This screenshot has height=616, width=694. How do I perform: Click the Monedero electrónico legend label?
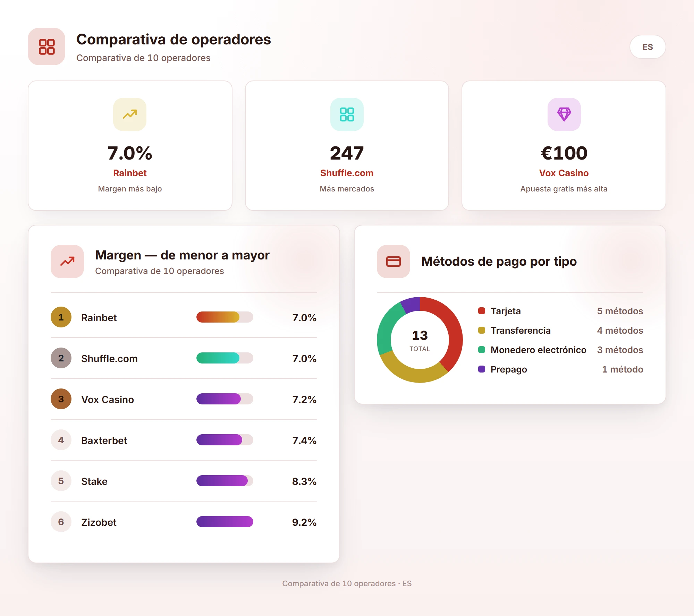[x=538, y=350]
